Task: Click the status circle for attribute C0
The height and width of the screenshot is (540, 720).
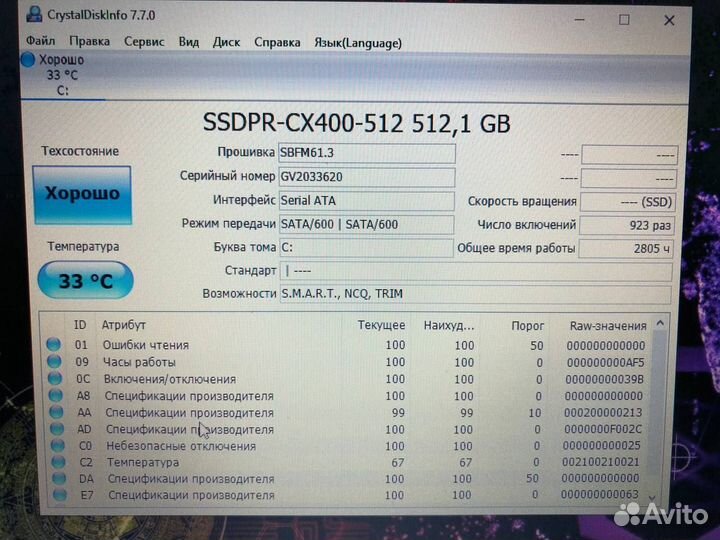Action: pos(57,445)
